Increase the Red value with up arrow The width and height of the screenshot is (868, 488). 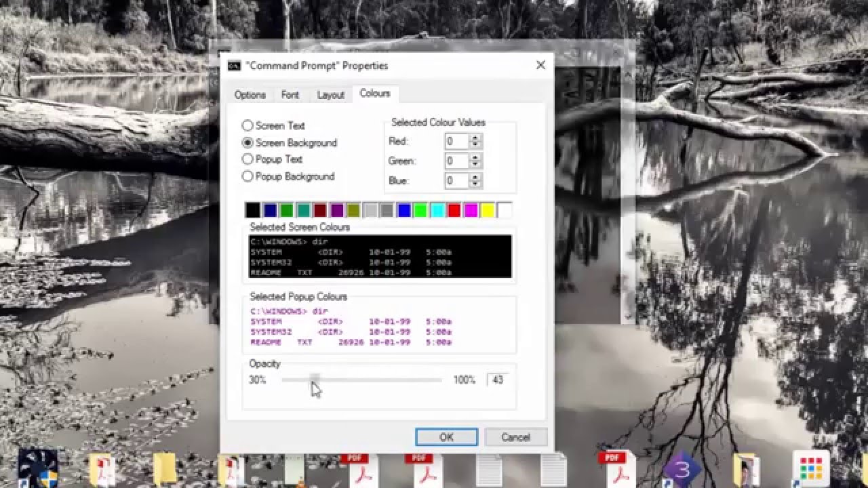[475, 138]
